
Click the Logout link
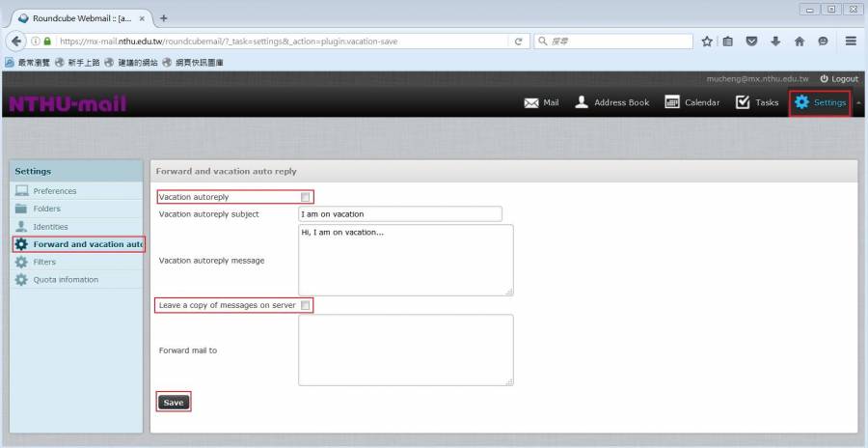coord(838,78)
